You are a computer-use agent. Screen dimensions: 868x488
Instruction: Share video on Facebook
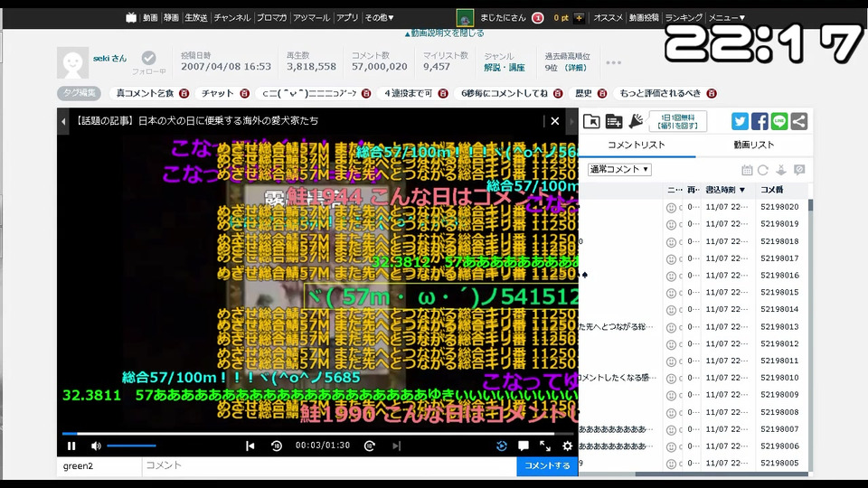759,121
